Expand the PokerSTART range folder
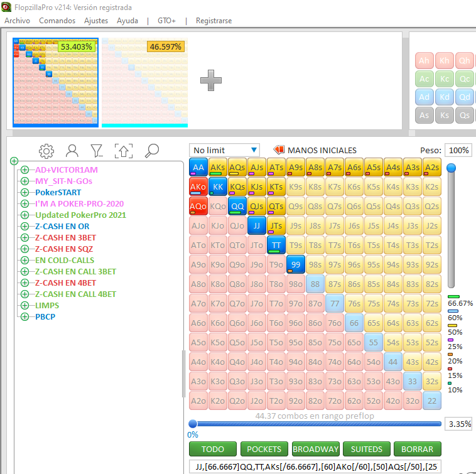 click(x=24, y=193)
